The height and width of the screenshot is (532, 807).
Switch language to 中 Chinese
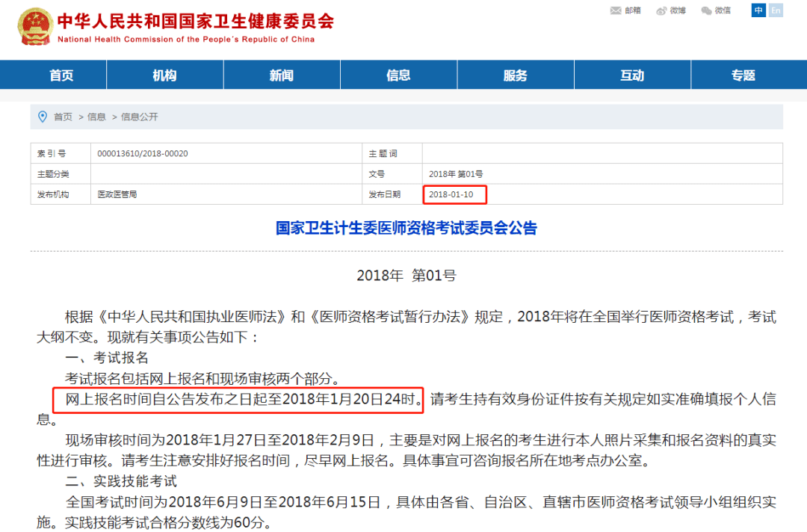(x=758, y=10)
